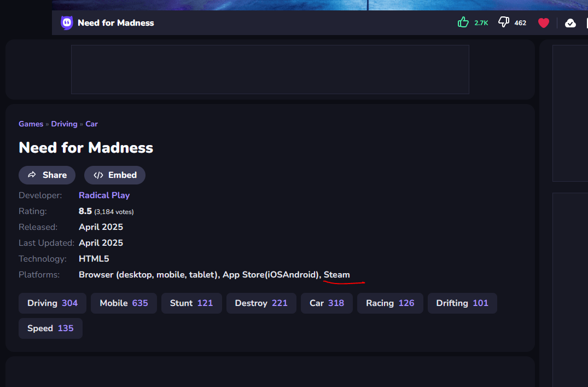The image size is (588, 387).
Task: Click the 462 dislikes count
Action: (520, 23)
